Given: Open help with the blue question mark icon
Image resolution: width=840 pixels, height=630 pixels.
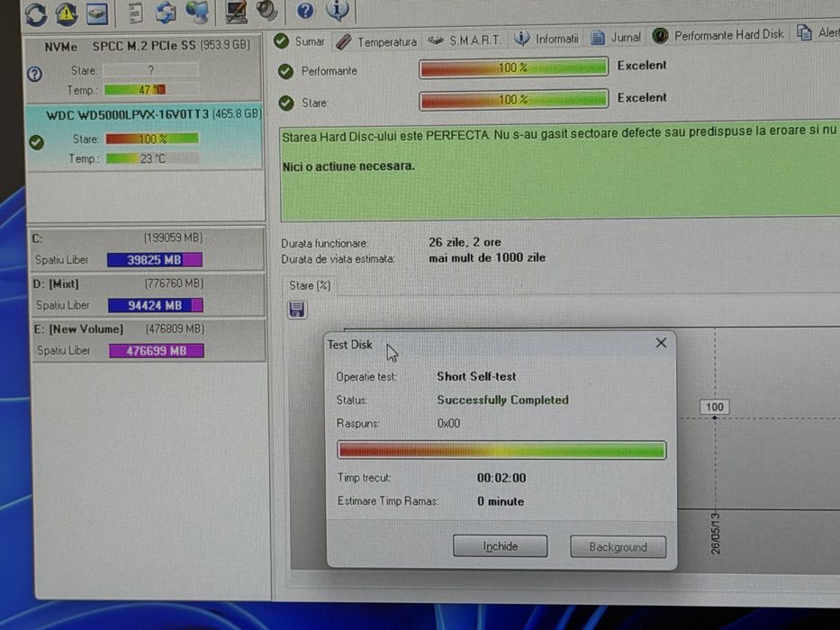Looking at the screenshot, I should [x=305, y=11].
